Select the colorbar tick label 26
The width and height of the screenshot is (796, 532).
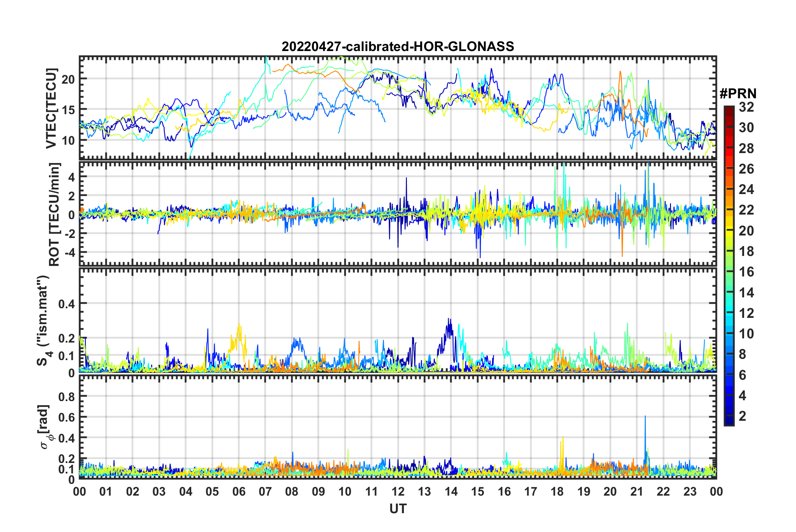click(x=746, y=169)
